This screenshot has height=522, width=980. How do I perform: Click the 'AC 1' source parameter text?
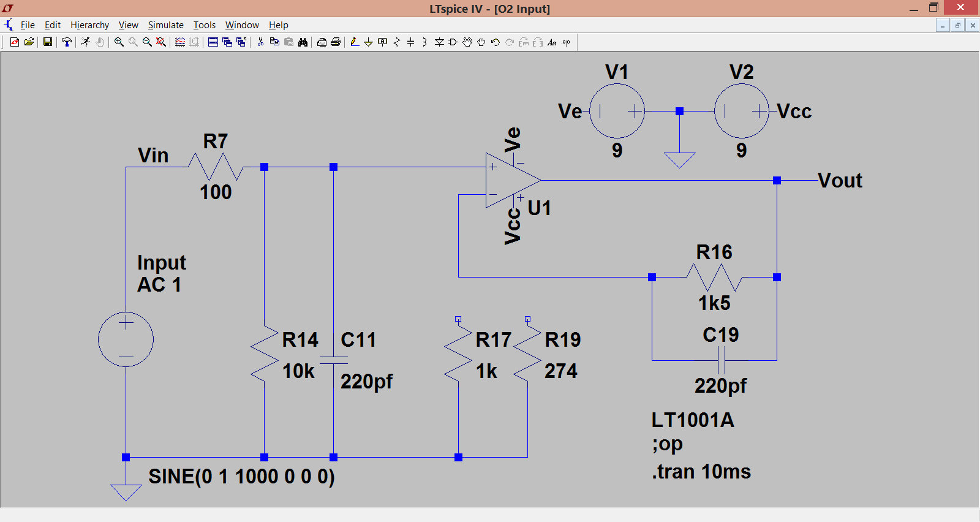point(159,285)
